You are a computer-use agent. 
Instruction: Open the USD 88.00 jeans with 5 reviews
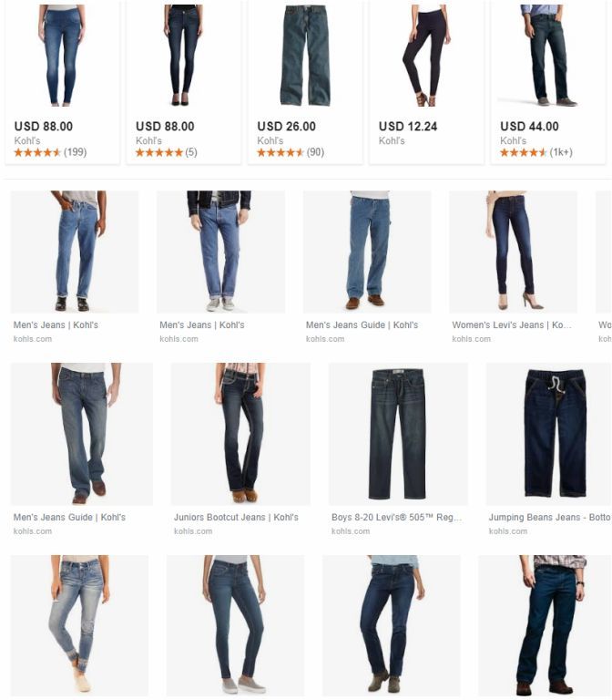point(184,83)
